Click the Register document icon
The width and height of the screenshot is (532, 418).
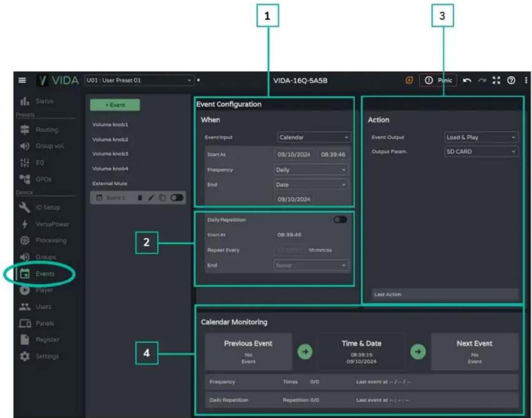pyautogui.click(x=24, y=340)
